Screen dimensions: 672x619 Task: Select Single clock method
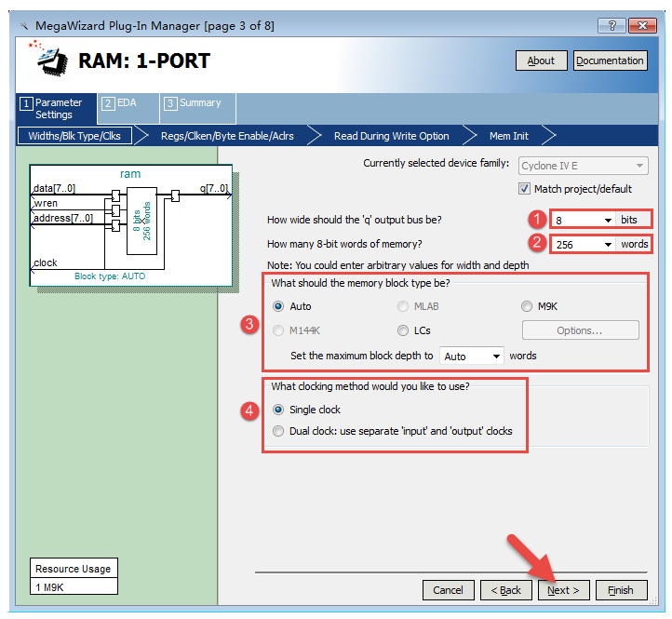278,410
